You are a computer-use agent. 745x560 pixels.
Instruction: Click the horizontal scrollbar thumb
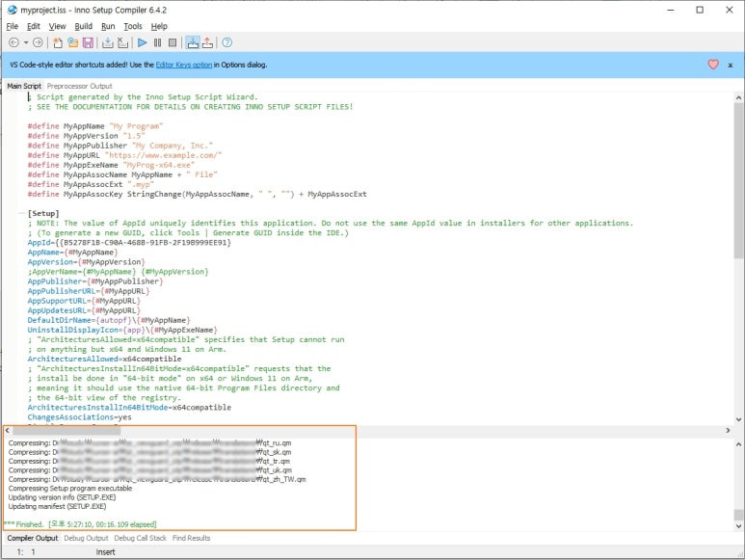[67, 430]
